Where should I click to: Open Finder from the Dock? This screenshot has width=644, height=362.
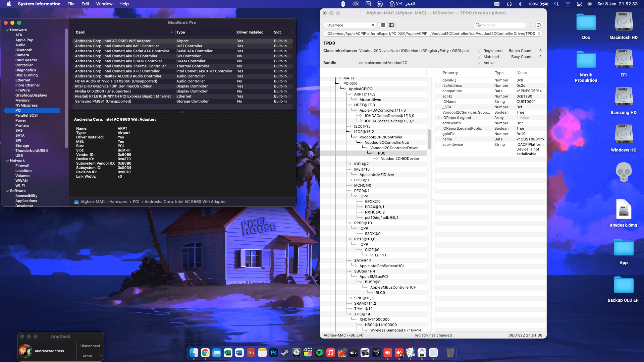(194, 353)
